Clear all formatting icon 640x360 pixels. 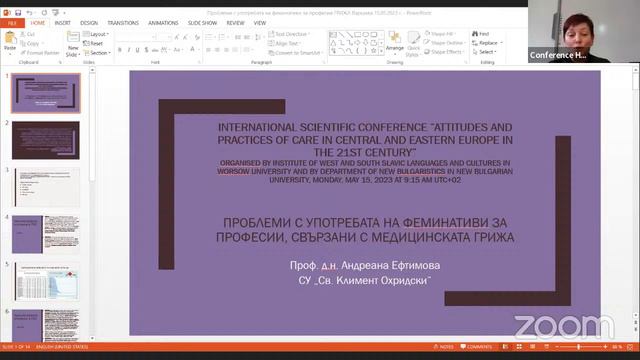(197, 37)
